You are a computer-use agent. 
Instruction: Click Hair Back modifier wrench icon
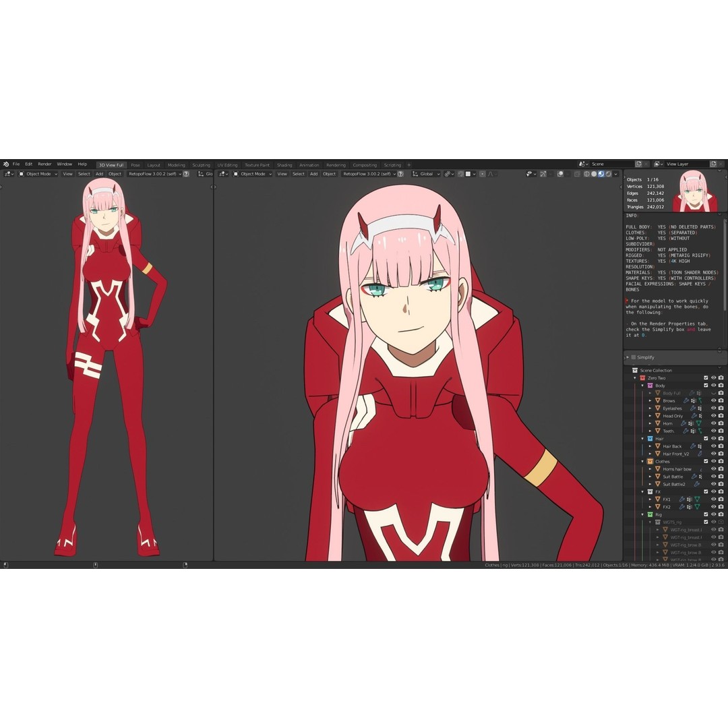[693, 446]
